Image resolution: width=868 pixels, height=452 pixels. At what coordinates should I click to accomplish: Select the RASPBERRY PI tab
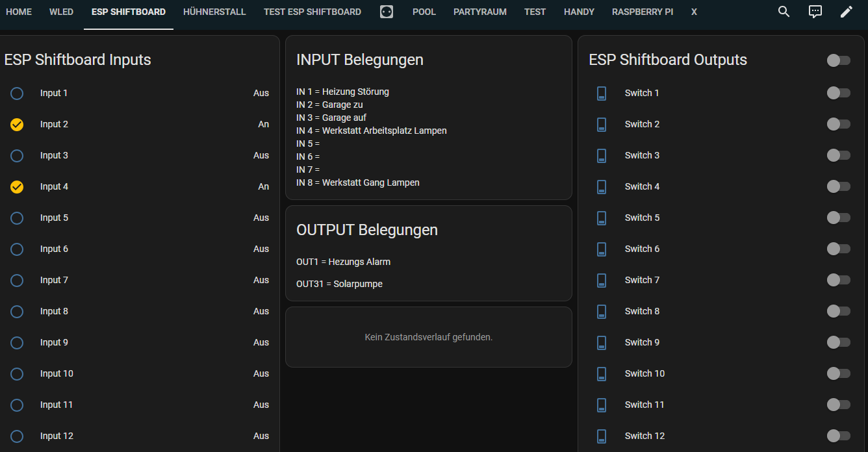(642, 11)
